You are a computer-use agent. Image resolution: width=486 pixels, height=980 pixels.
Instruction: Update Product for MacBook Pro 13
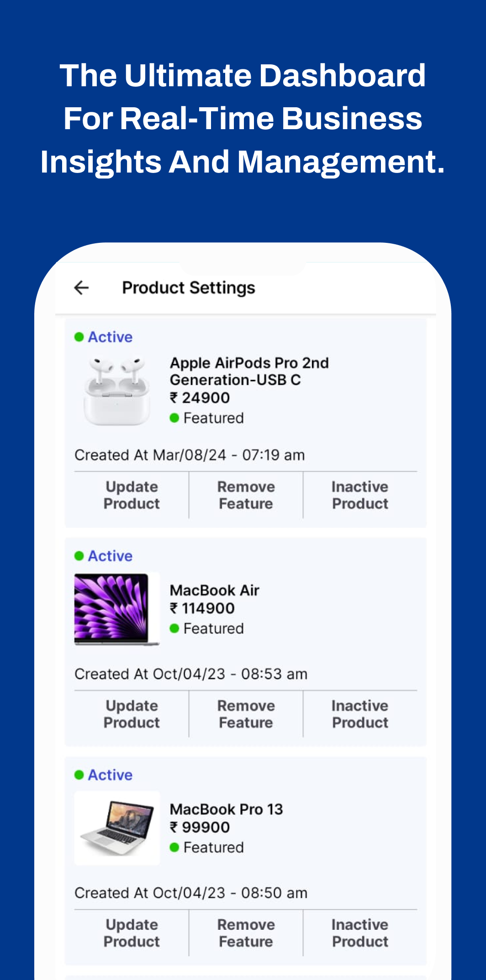(131, 933)
